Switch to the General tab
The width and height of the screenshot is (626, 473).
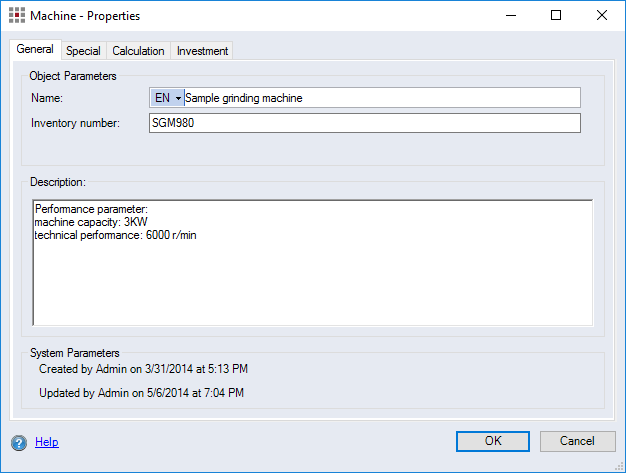[x=35, y=50]
